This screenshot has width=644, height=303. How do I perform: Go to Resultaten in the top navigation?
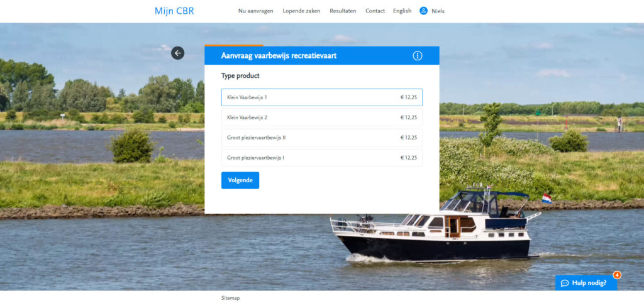(343, 11)
